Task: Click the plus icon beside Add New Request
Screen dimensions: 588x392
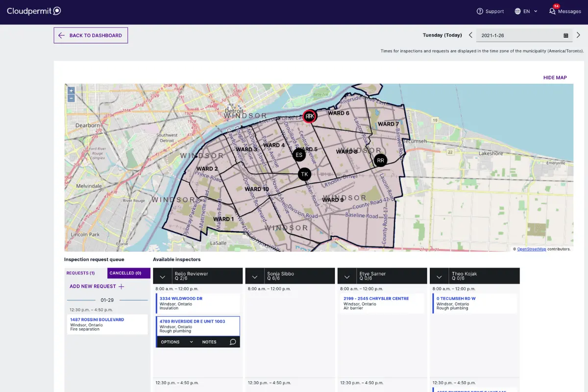Action: pos(122,287)
